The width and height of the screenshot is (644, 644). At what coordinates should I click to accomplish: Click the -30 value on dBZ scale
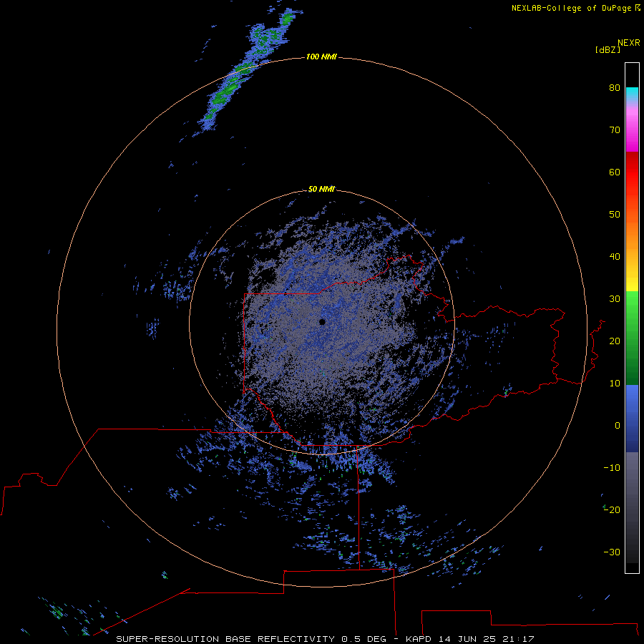click(x=612, y=552)
